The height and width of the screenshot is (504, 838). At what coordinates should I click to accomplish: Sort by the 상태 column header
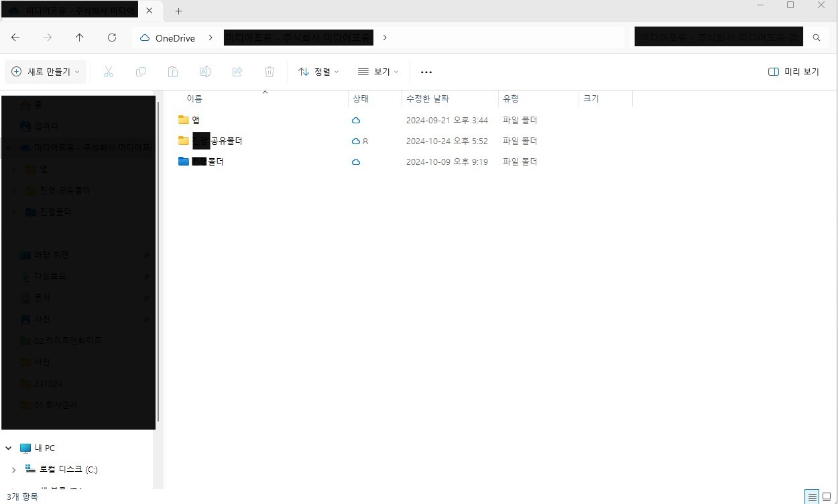(361, 99)
